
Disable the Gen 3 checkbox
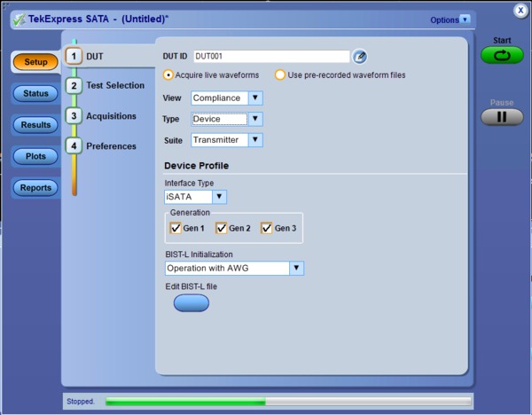pyautogui.click(x=267, y=228)
